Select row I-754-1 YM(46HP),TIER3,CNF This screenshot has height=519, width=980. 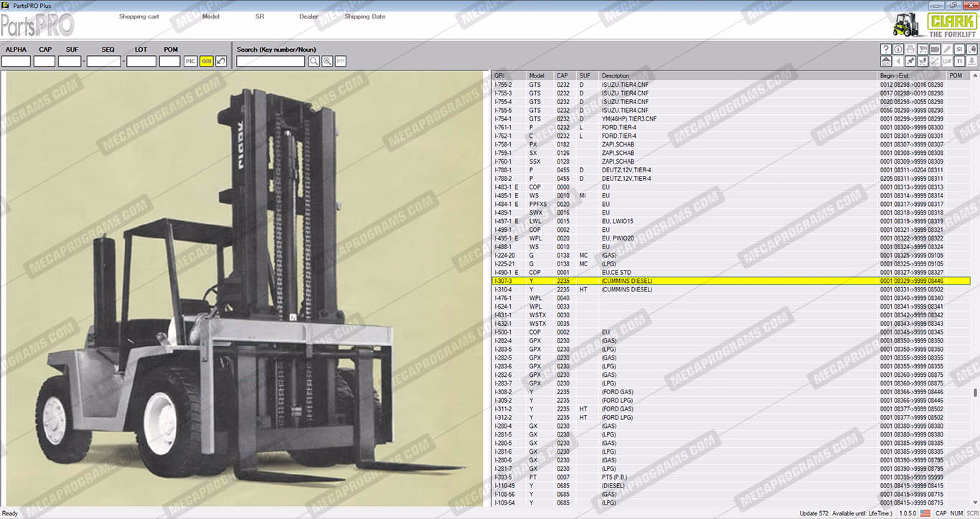click(x=731, y=118)
